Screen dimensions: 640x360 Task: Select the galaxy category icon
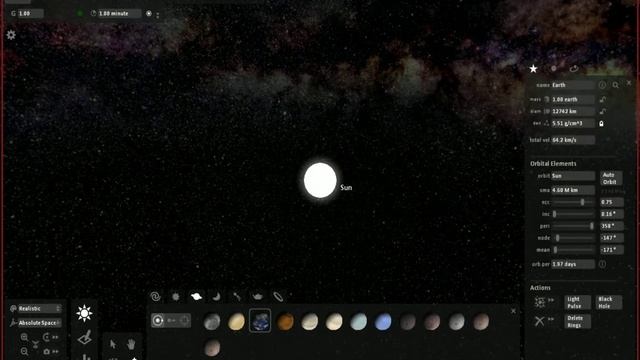156,297
